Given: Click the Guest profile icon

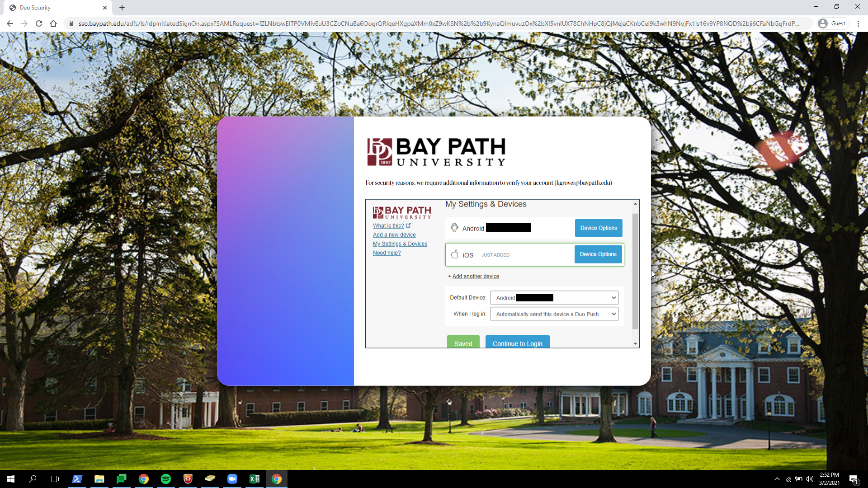Looking at the screenshot, I should (832, 23).
